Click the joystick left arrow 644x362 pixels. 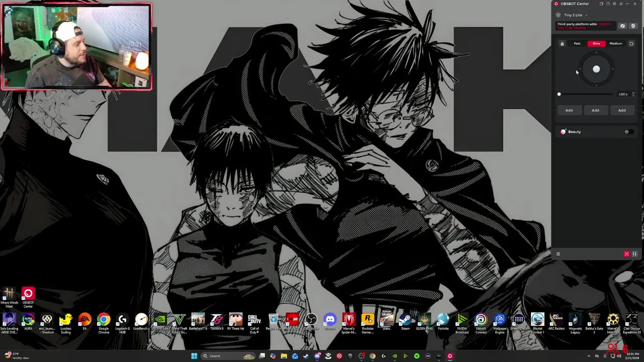click(x=581, y=69)
